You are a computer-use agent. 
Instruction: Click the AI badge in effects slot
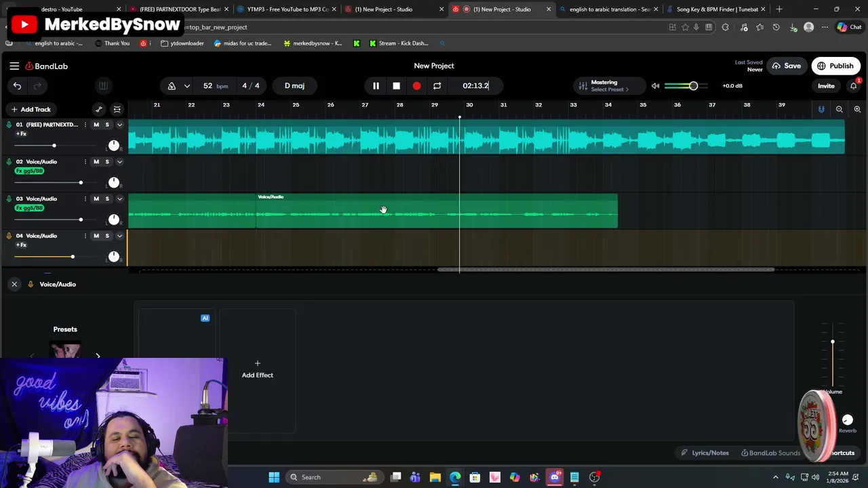pyautogui.click(x=205, y=318)
